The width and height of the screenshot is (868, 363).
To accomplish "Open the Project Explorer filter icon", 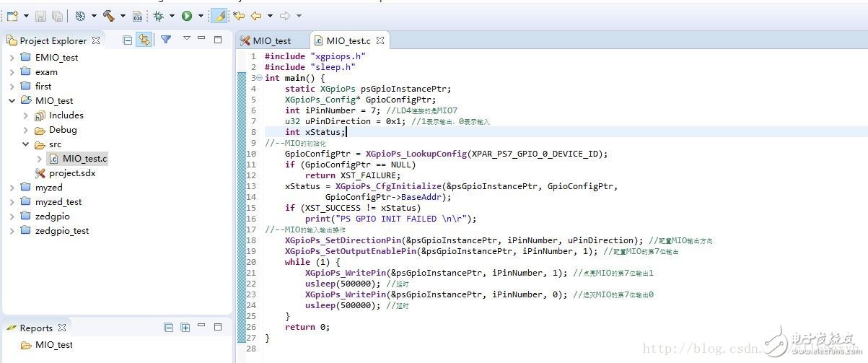I will (165, 40).
